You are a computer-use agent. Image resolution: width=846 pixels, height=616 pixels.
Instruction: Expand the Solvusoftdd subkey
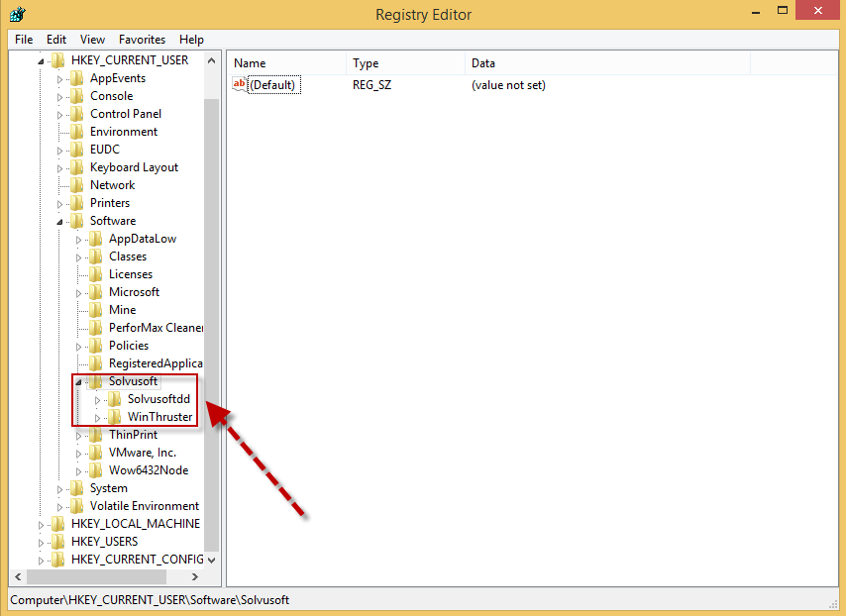(98, 400)
